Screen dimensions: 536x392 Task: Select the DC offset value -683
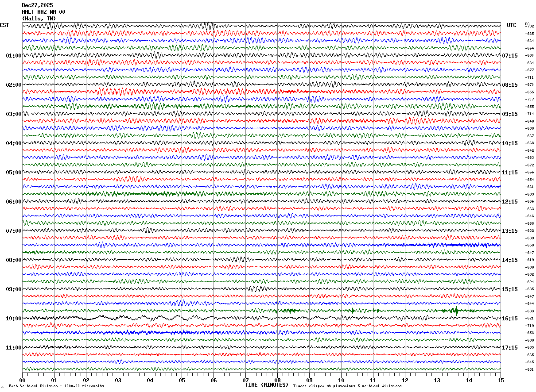(529, 158)
